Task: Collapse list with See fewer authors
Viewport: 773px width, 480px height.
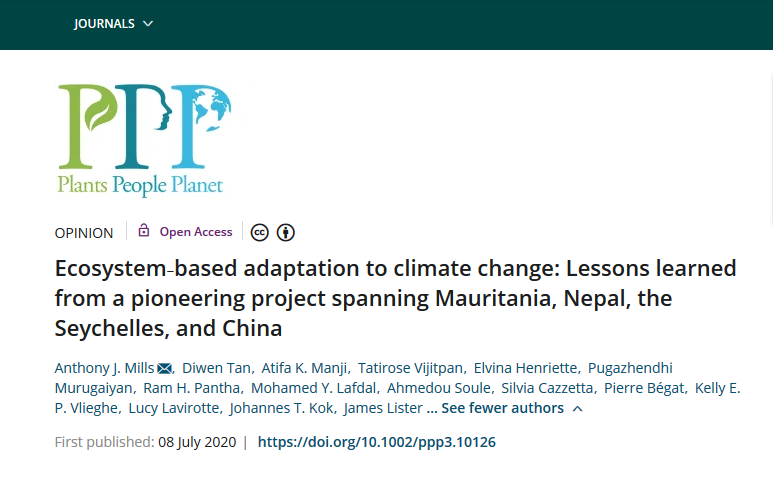Action: coord(502,408)
